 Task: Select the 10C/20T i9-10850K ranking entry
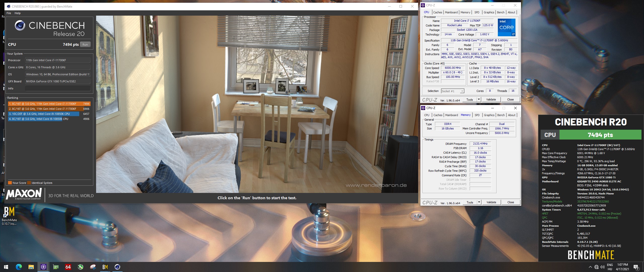click(x=49, y=114)
